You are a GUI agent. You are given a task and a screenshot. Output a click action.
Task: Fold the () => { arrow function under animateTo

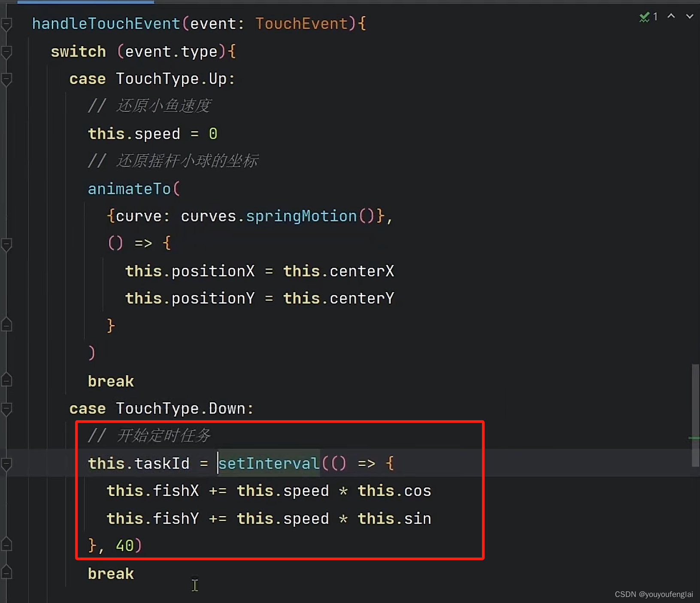[6, 245]
